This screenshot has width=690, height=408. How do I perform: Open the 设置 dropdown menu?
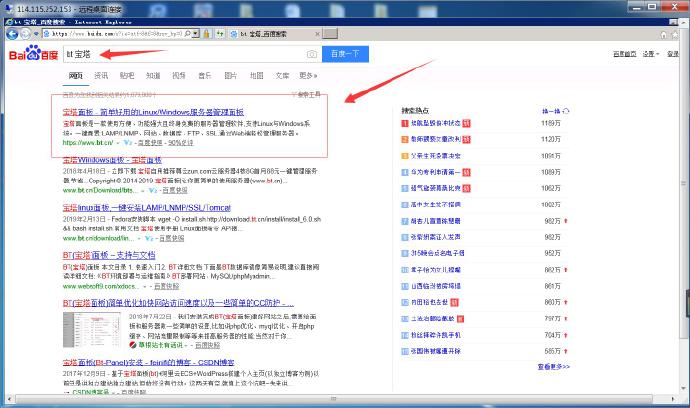(650, 54)
